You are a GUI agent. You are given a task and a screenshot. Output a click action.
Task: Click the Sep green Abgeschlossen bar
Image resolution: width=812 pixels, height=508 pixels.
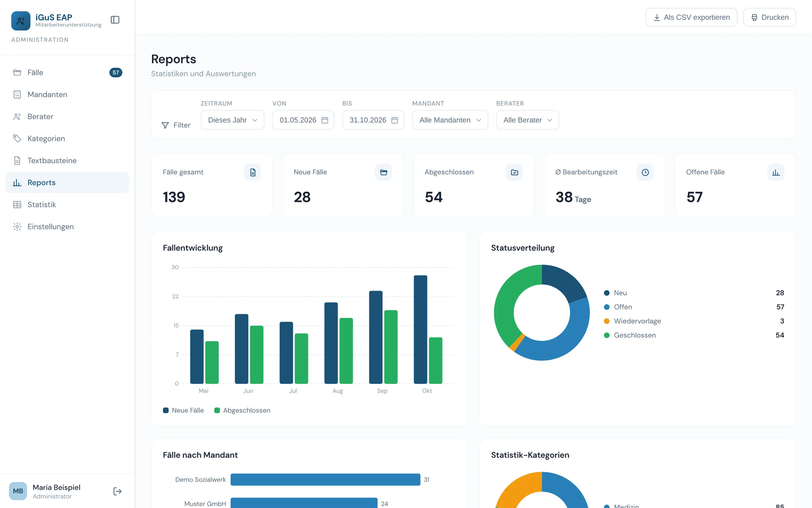pyautogui.click(x=391, y=347)
